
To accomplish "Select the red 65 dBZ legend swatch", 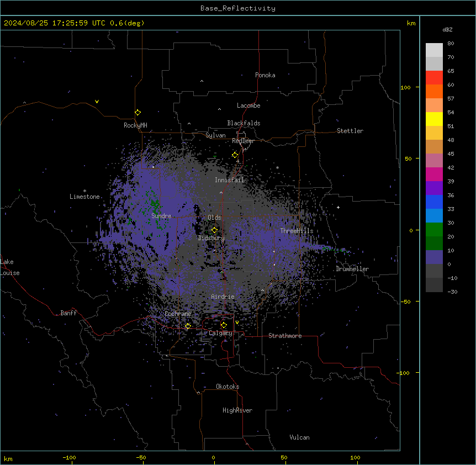I will [x=434, y=78].
